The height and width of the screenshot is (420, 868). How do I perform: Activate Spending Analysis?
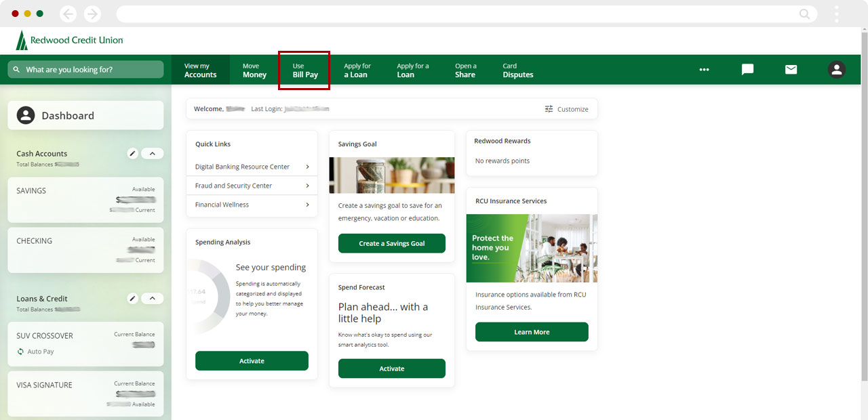point(252,361)
